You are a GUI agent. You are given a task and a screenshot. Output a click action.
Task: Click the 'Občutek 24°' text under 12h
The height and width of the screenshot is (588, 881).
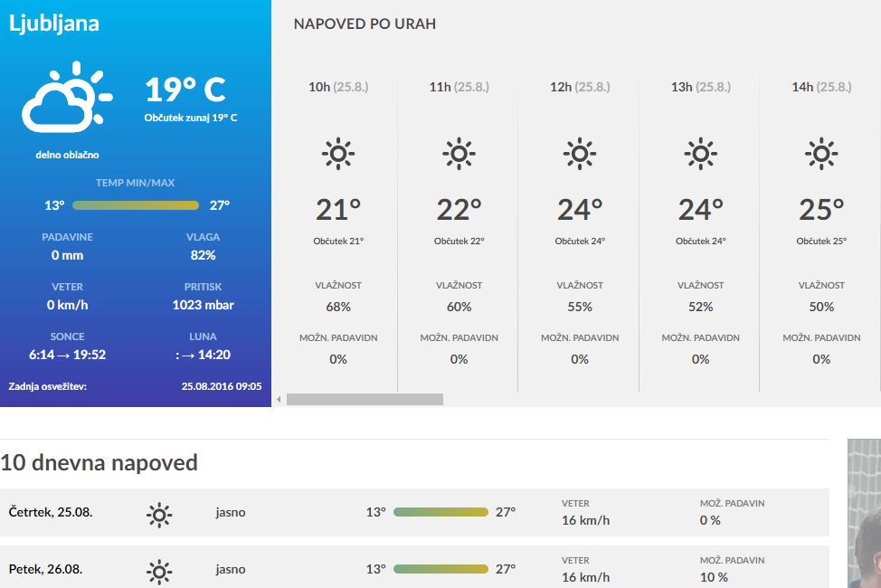click(580, 242)
